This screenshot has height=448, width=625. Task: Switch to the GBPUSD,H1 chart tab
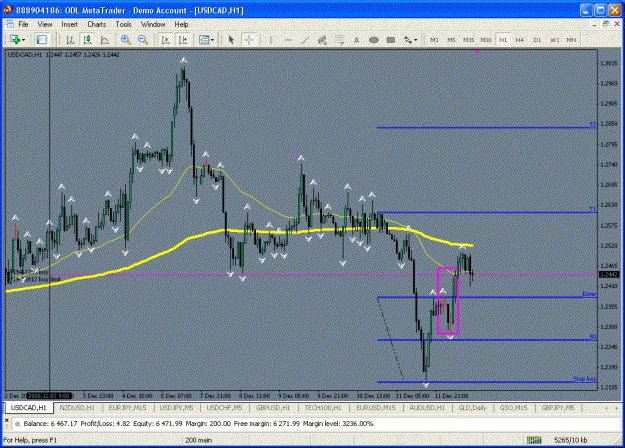[x=273, y=408]
